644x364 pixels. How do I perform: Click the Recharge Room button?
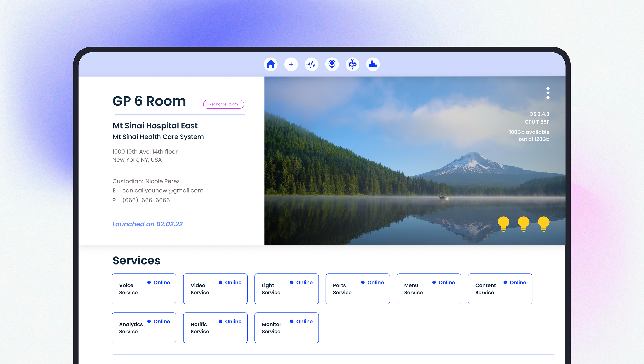point(223,104)
